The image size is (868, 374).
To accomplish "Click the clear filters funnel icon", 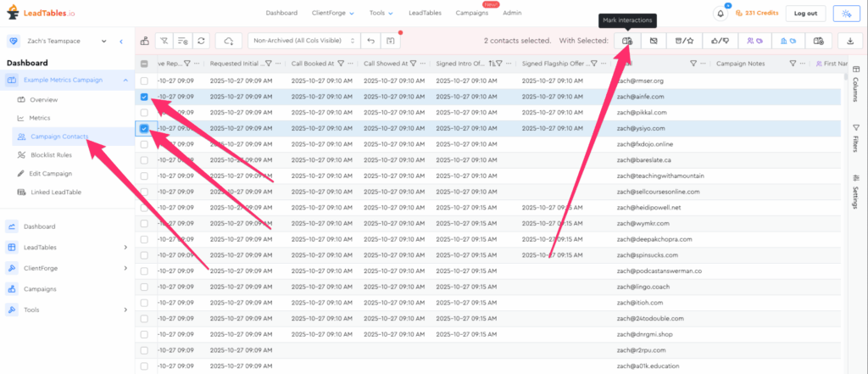I will 163,40.
